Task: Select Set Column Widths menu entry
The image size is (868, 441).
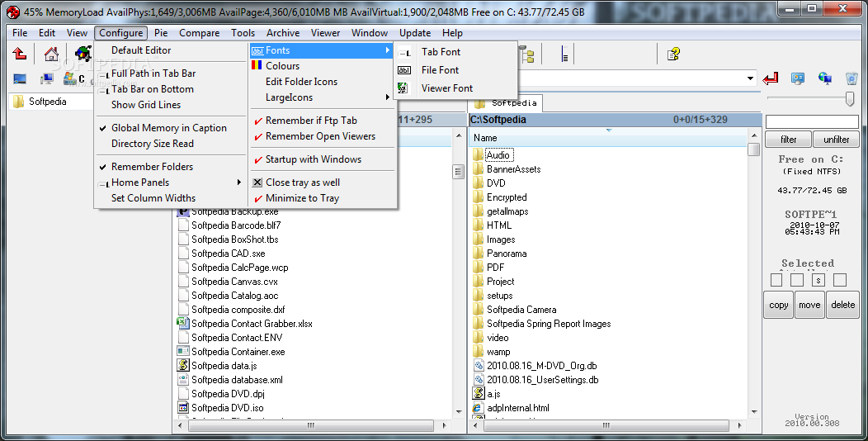Action: 153,198
